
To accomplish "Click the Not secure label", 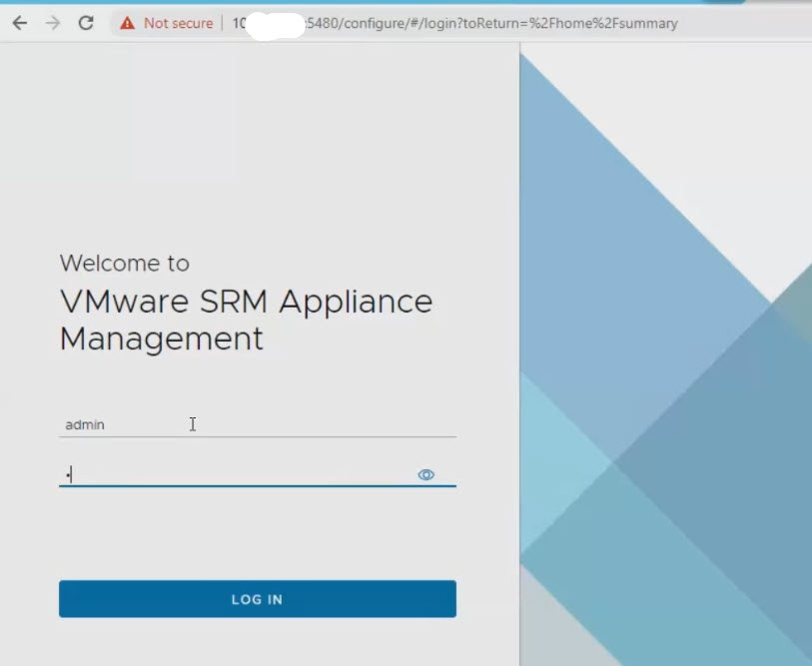I will (x=178, y=23).
